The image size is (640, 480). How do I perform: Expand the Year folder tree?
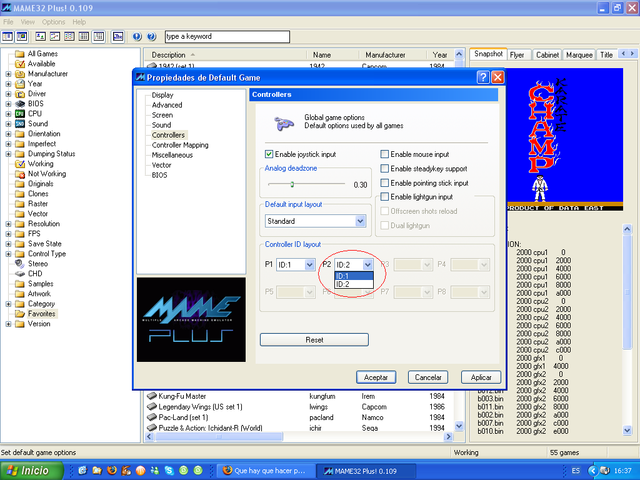[x=8, y=84]
